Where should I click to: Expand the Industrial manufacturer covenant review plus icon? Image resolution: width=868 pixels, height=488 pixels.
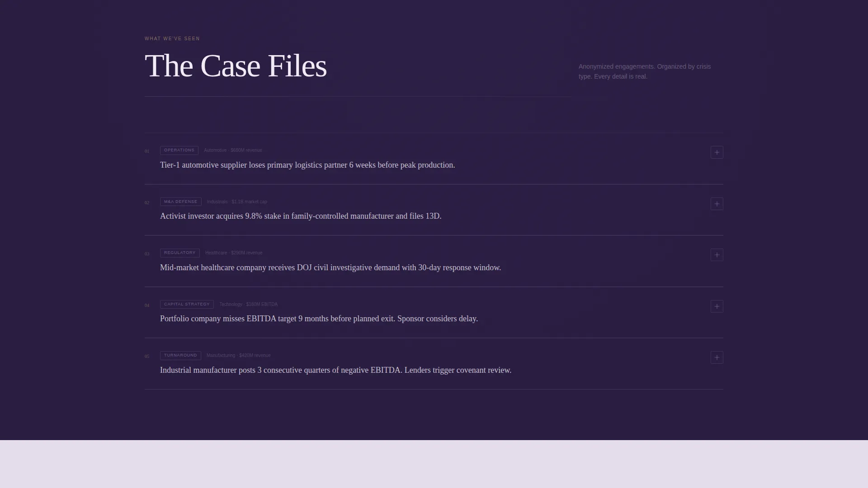[717, 357]
